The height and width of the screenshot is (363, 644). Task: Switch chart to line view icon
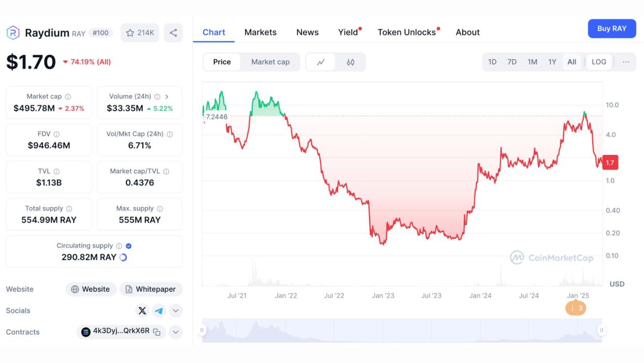click(x=321, y=62)
